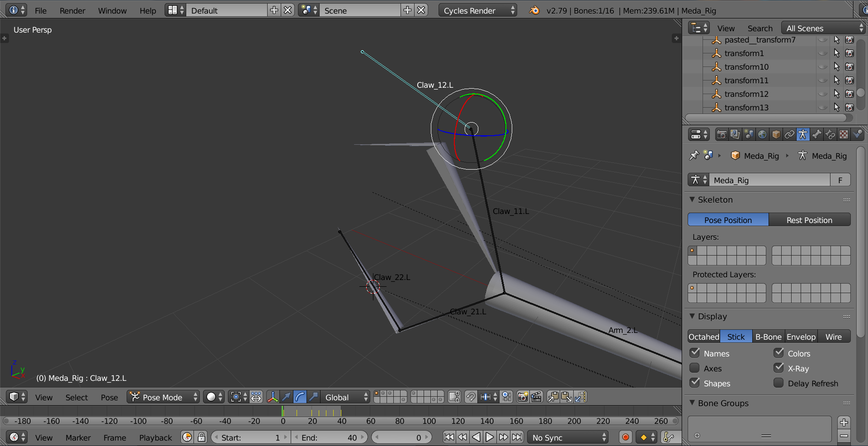868x446 pixels.
Task: Copy current pose to buffer icon
Action: [x=553, y=397]
